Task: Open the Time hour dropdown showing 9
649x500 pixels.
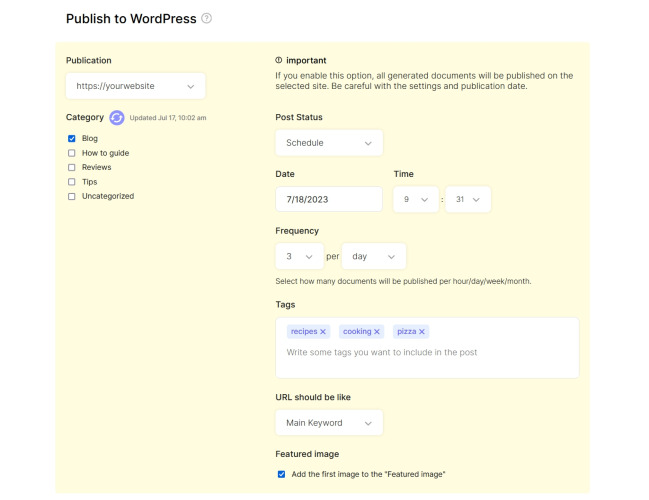Action: [x=416, y=200]
